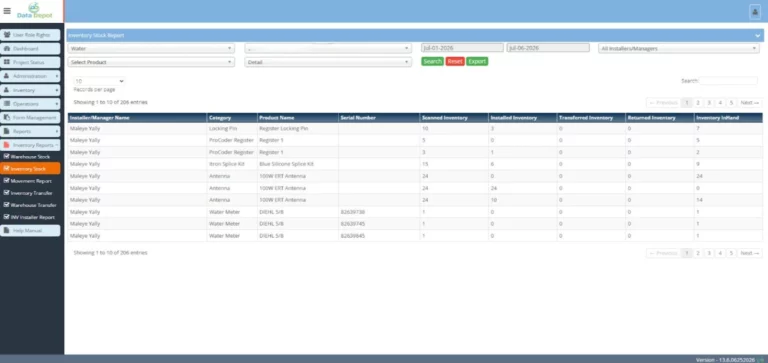Click serial number 82639738 cell
The image size is (768, 363).
(379, 212)
